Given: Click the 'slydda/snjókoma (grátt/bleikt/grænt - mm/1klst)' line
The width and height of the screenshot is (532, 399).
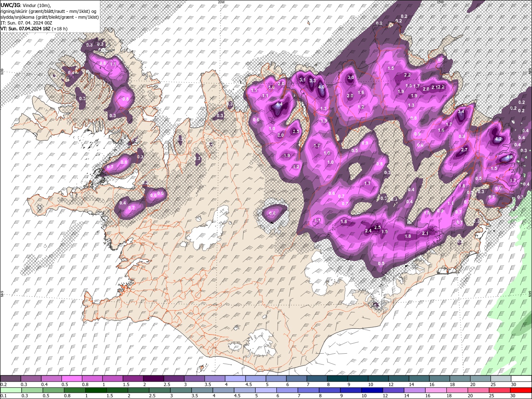Looking at the screenshot, I should tap(49, 17).
